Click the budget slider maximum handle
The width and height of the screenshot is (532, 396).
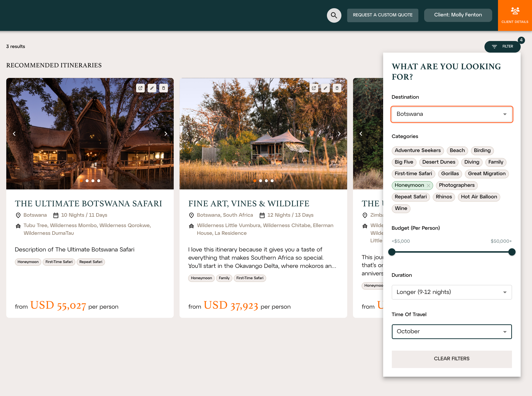(512, 252)
